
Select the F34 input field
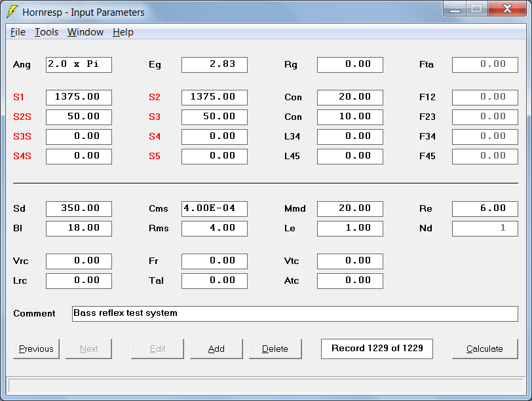pos(485,137)
